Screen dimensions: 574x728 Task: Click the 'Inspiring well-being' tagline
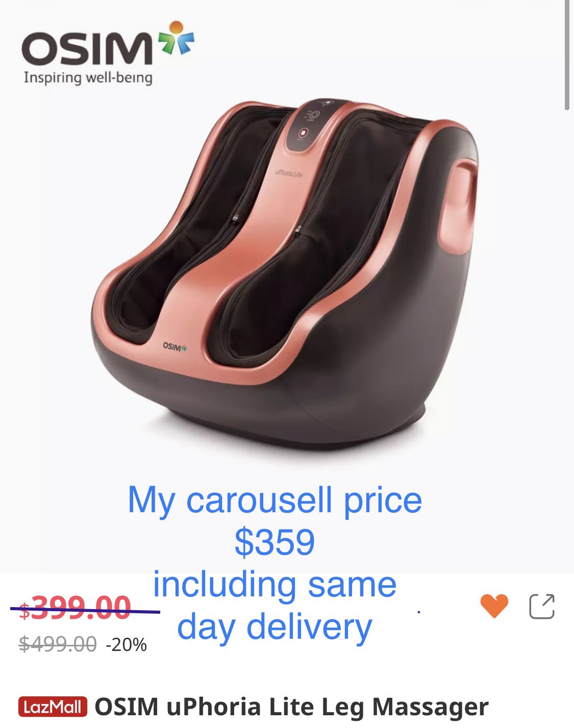coord(88,78)
